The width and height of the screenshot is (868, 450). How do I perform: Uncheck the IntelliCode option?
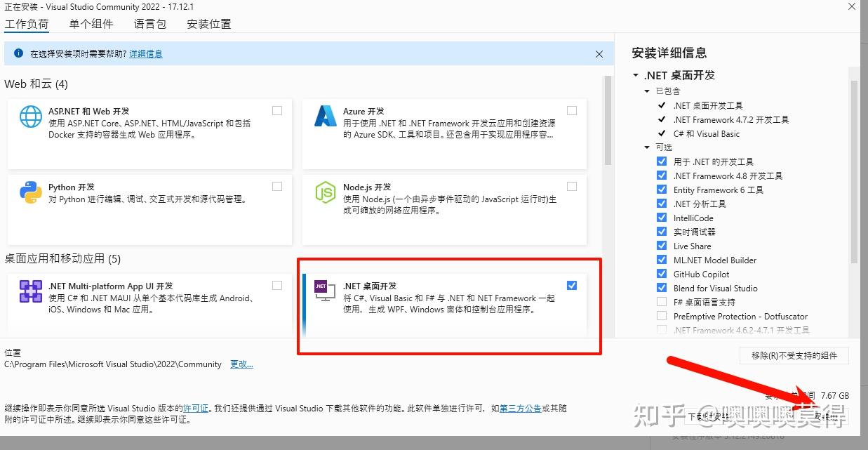point(662,218)
